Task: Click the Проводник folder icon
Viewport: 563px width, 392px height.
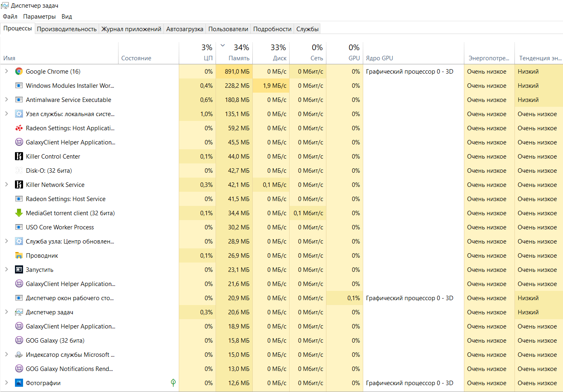Action: [19, 256]
